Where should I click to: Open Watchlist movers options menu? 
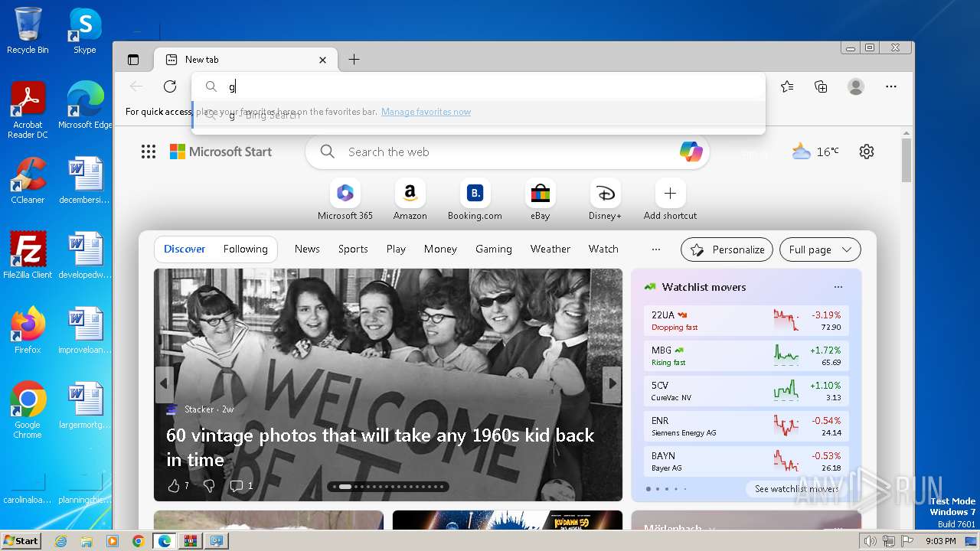[x=838, y=287]
